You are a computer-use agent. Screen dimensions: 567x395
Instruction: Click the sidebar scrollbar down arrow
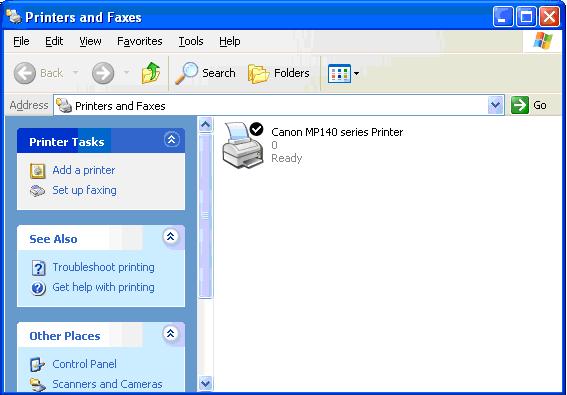pyautogui.click(x=205, y=383)
